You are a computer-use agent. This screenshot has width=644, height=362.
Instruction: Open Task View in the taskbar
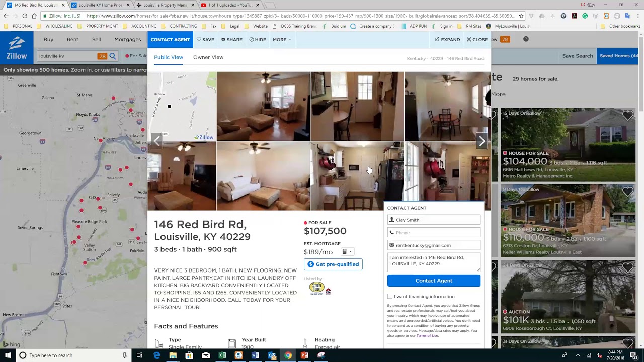coord(139,355)
